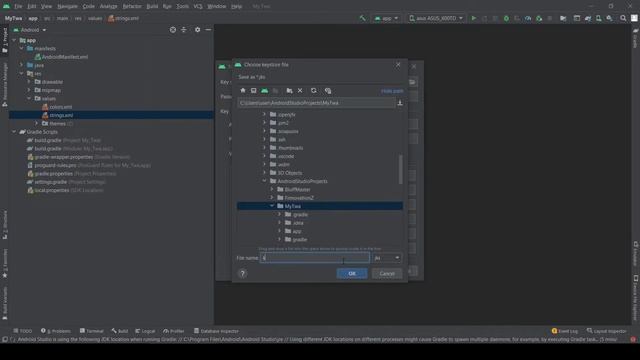This screenshot has width=640, height=360.
Task: Click the Delete (X) icon in file chooser toolbar
Action: pos(300,91)
